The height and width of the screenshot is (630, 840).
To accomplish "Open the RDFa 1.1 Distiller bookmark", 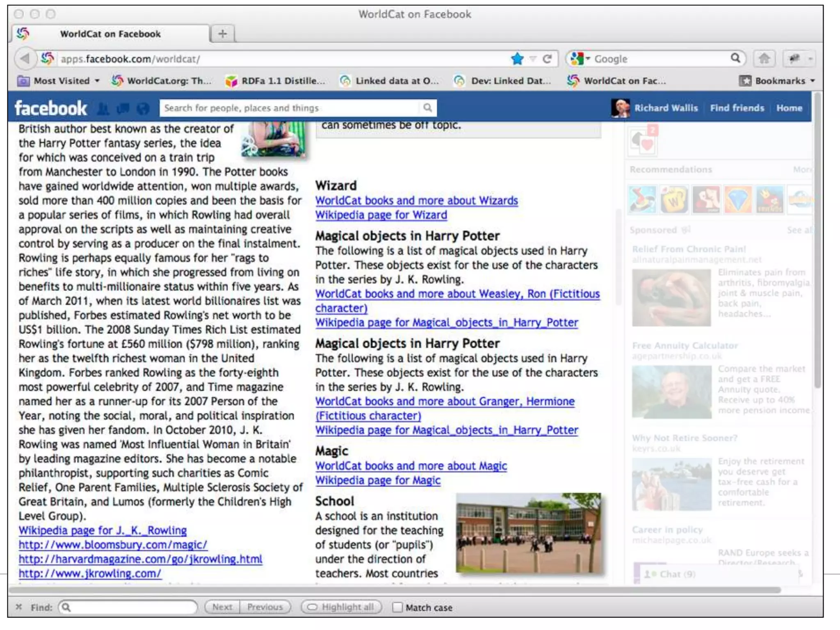I will 275,81.
